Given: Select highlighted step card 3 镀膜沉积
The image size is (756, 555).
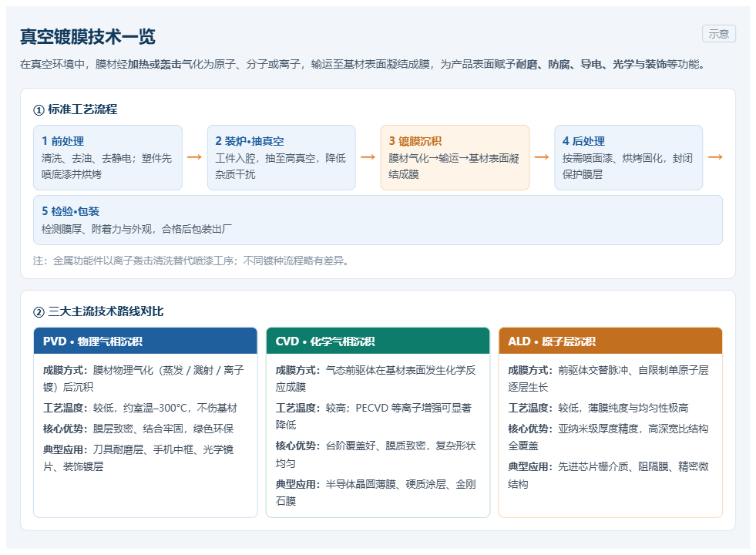Looking at the screenshot, I should [455, 157].
